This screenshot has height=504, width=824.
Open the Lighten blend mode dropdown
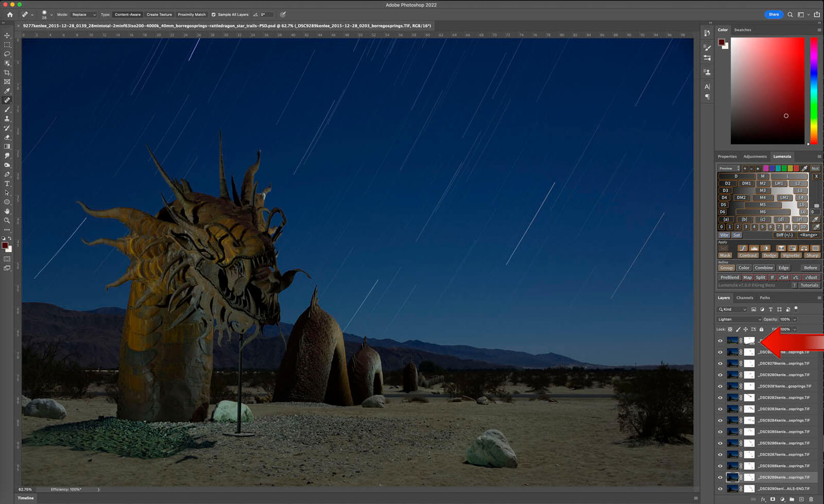click(x=739, y=319)
